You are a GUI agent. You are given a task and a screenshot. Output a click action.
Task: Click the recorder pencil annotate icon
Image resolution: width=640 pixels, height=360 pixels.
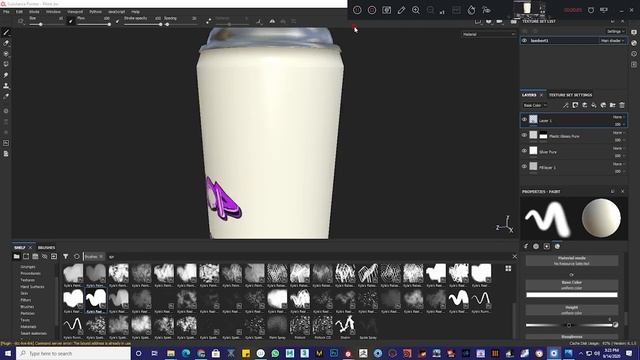coord(401,10)
